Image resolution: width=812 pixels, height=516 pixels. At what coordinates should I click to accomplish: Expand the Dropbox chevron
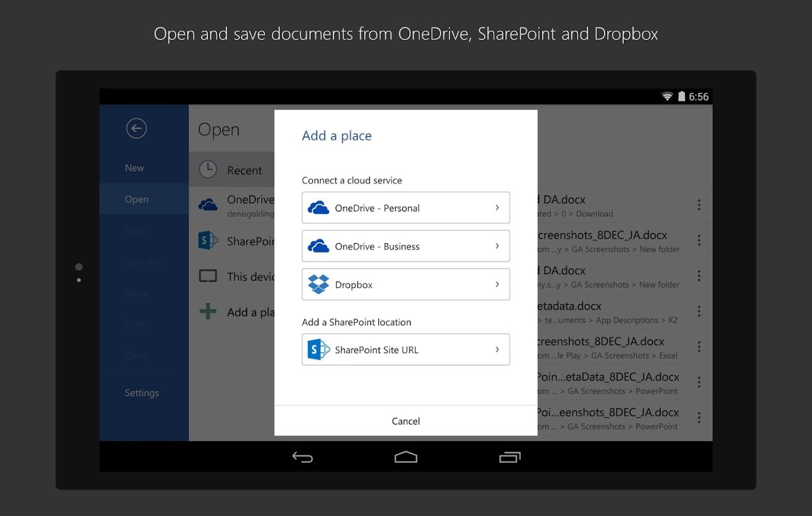(x=497, y=284)
